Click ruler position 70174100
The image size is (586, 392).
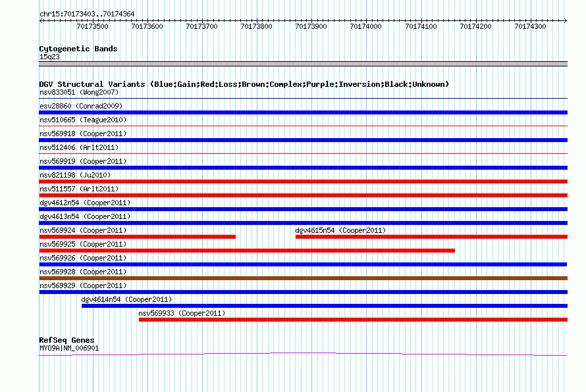(x=421, y=26)
